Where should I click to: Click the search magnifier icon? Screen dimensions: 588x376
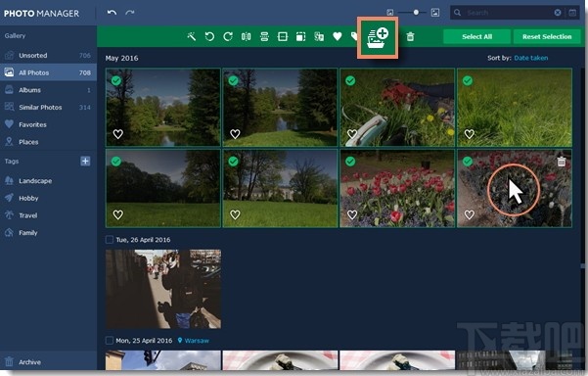tap(458, 13)
